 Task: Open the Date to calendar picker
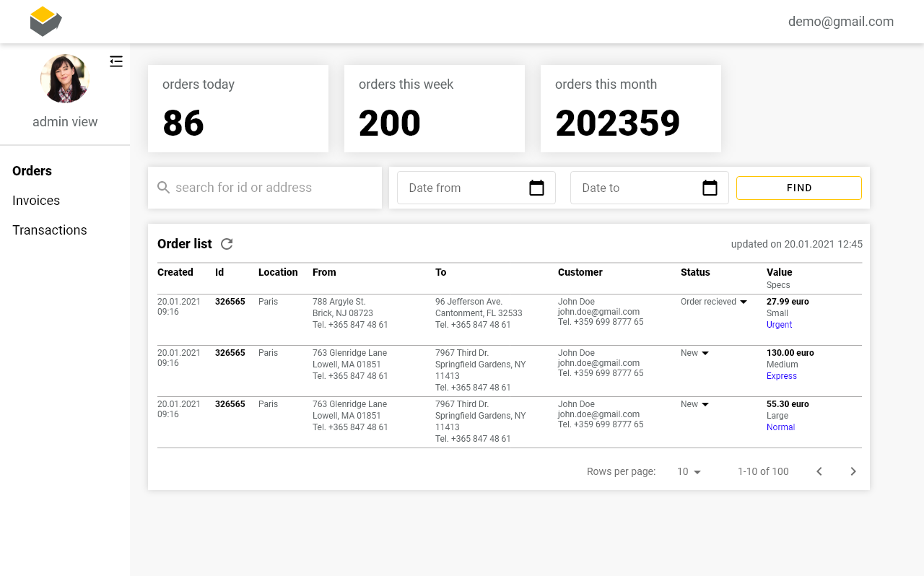[x=710, y=188]
